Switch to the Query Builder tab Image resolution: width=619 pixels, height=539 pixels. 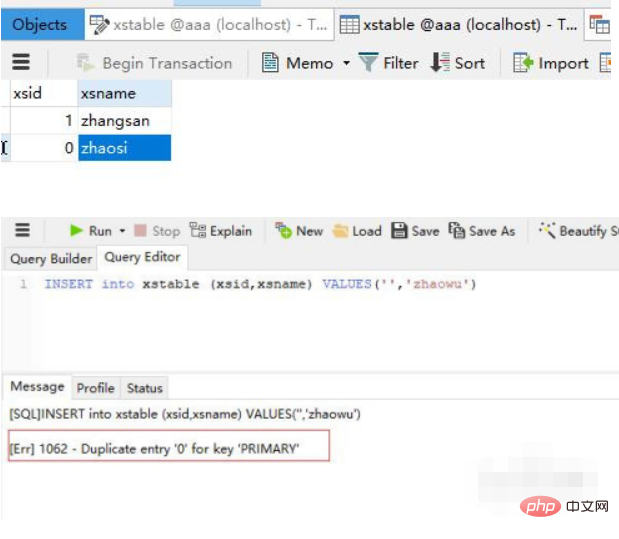(49, 258)
